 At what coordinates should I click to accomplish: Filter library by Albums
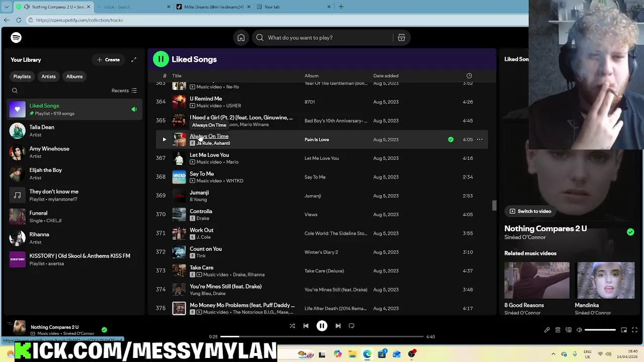[74, 76]
